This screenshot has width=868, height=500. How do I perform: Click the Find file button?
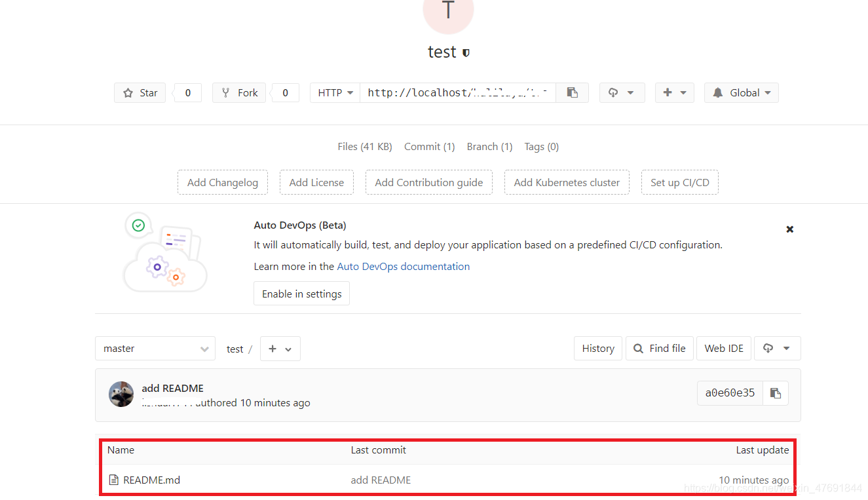[x=659, y=349]
